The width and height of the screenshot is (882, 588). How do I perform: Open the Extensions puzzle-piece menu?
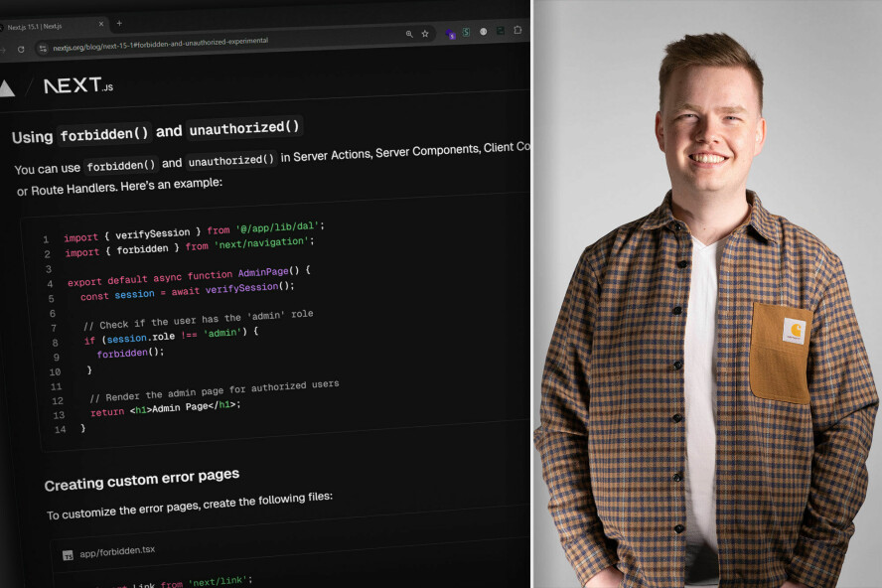pyautogui.click(x=517, y=30)
